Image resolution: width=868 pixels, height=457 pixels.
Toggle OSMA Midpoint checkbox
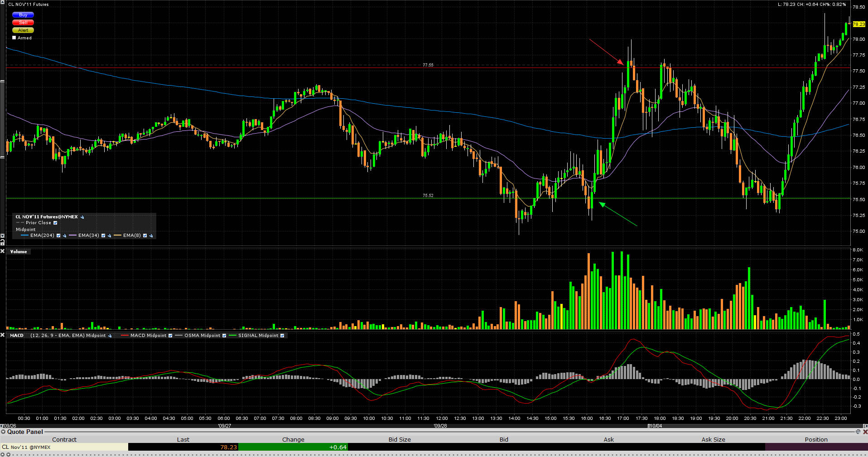224,336
